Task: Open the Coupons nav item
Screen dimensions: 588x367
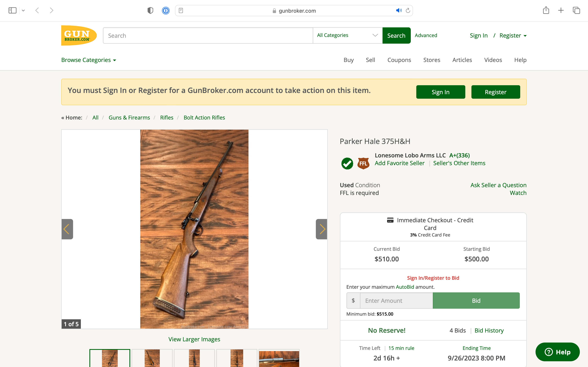Action: (399, 60)
